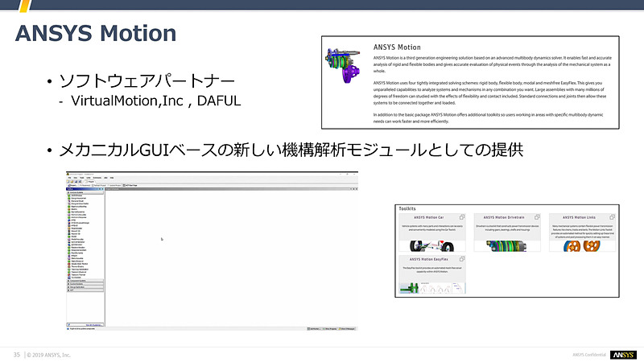Image resolution: width=644 pixels, height=362 pixels.
Task: Click the Import button in Workbench toolbar
Action: 72,186
